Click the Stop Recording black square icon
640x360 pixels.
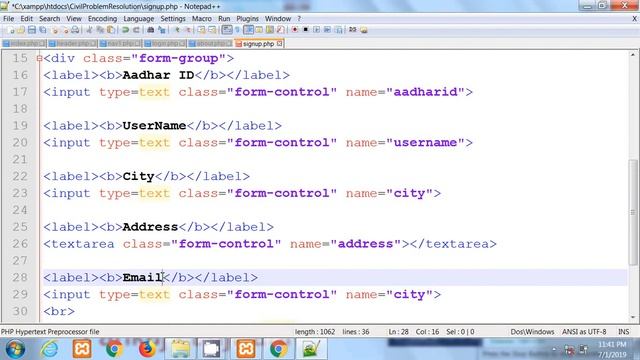click(305, 30)
